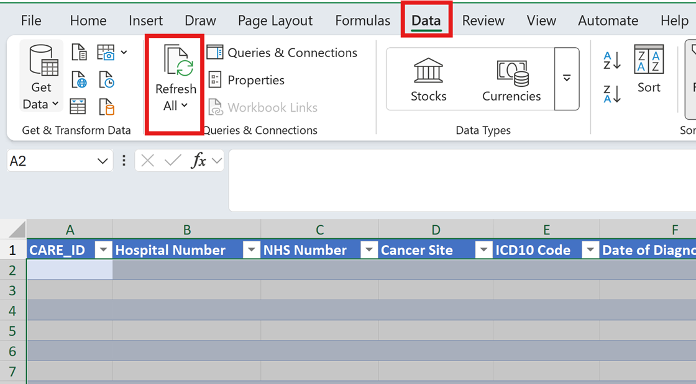This screenshot has width=696, height=384.
Task: Click the Insert Function fx icon
Action: [198, 160]
